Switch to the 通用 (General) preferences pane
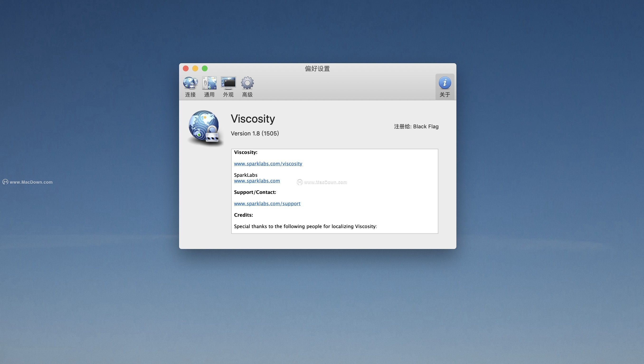This screenshot has width=644, height=364. coord(209,87)
